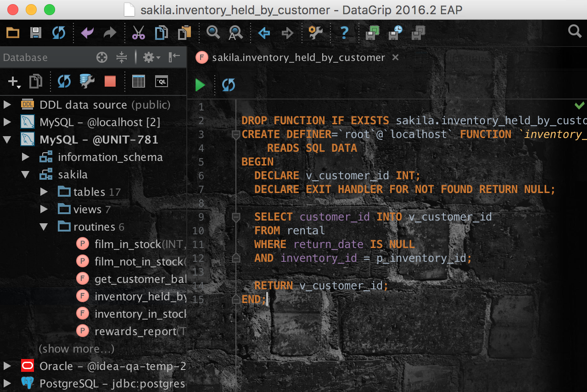Image resolution: width=587 pixels, height=392 pixels.
Task: Click the Duplicate data source icon in the Database toolbar
Action: tap(36, 82)
